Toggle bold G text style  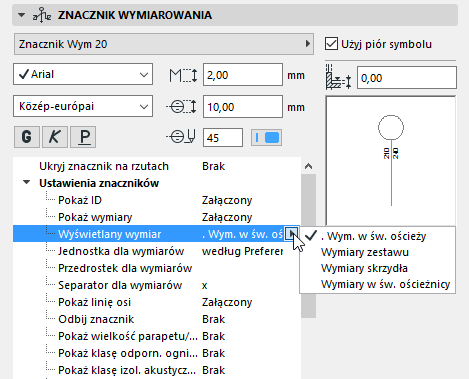(27, 137)
